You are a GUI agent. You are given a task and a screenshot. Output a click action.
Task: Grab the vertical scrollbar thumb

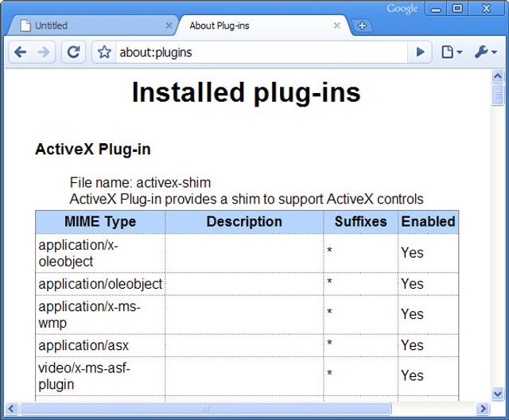(x=498, y=94)
